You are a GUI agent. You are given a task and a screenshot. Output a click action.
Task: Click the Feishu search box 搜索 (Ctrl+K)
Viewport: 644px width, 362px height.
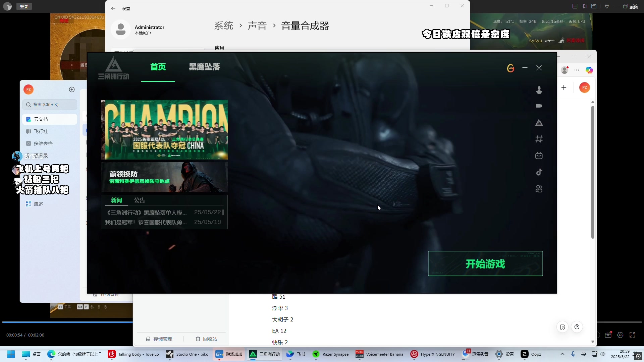[x=50, y=105]
